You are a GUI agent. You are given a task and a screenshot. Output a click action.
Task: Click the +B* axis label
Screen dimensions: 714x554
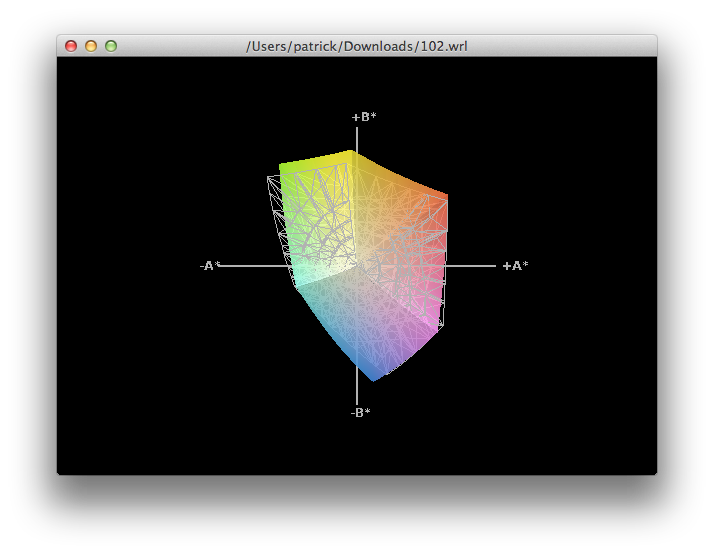pyautogui.click(x=364, y=117)
